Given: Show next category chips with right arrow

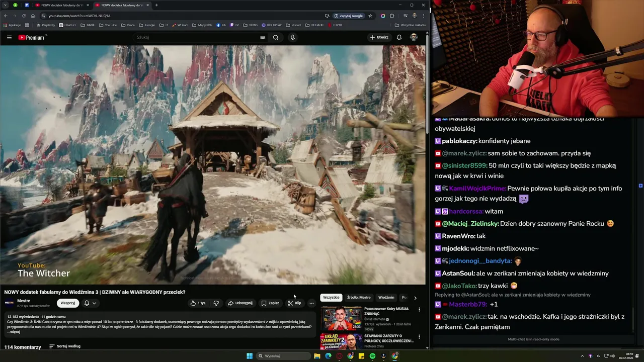Looking at the screenshot, I should tap(415, 298).
